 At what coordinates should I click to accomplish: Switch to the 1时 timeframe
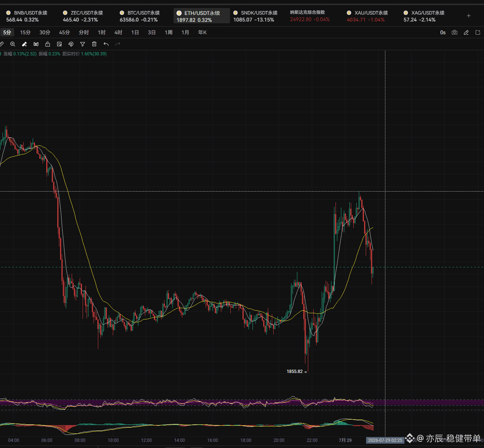click(102, 32)
